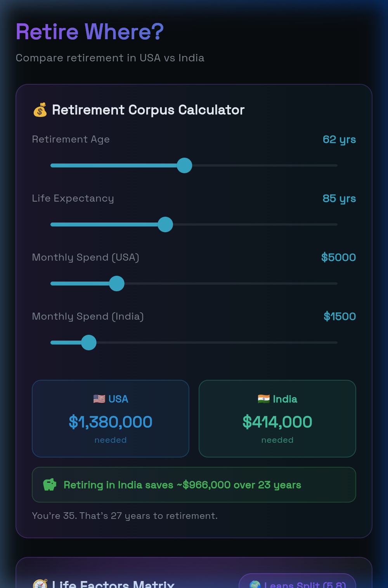Click the Compare retirement in USA vs India subtitle
The image size is (388, 588).
110,58
